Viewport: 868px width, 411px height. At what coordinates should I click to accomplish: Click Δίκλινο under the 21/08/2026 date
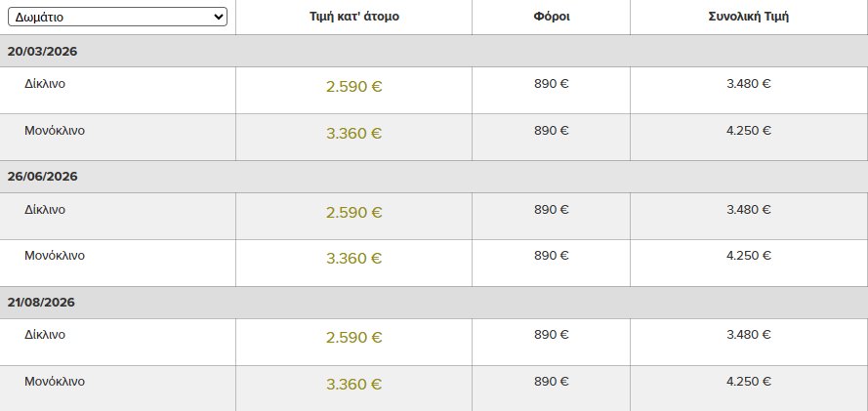(45, 335)
